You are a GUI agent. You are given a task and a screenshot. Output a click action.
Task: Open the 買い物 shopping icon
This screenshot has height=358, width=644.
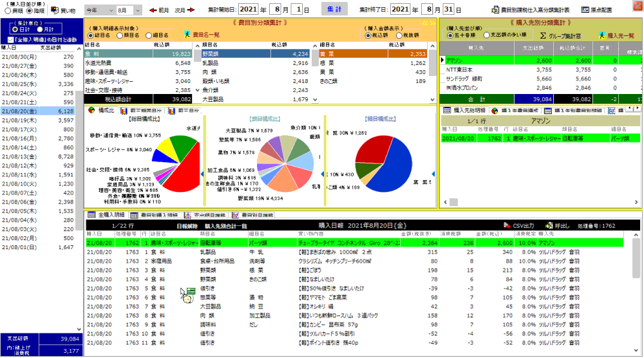pos(62,10)
